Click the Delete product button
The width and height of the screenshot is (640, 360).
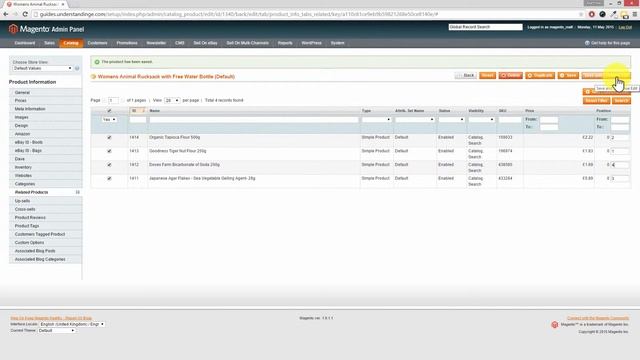click(510, 76)
